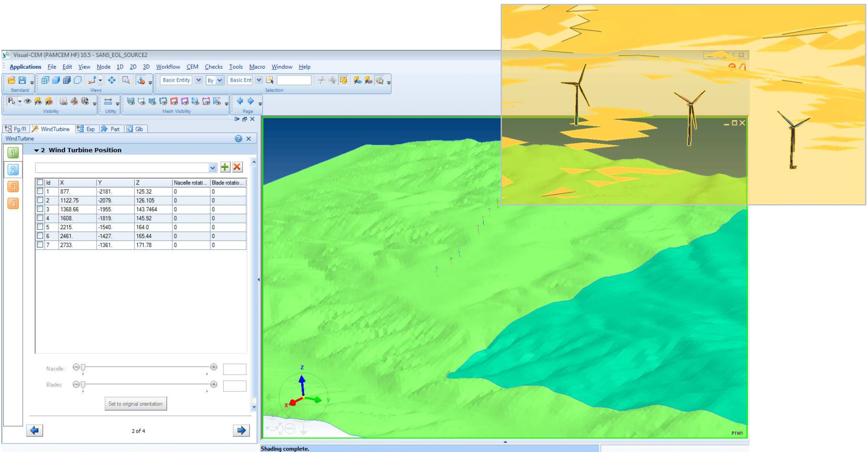868x452 pixels.
Task: Click the fit-all four-arrows view icon
Action: (x=112, y=80)
